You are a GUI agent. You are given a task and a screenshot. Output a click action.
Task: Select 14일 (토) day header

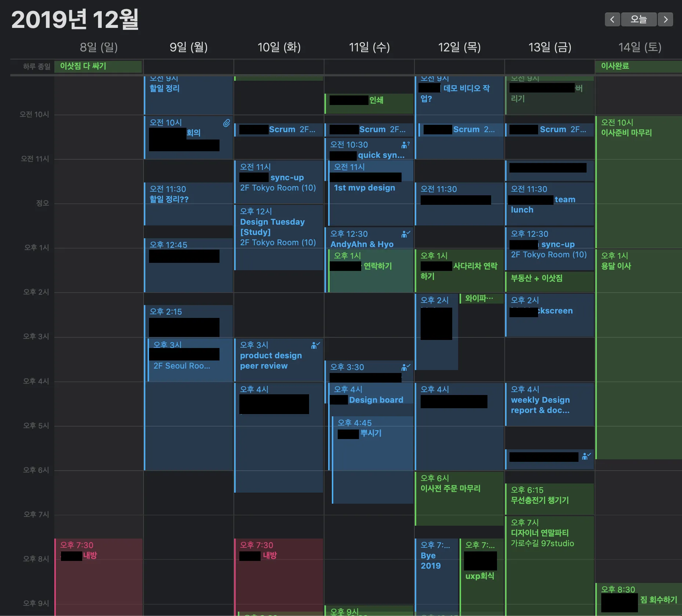coord(640,47)
